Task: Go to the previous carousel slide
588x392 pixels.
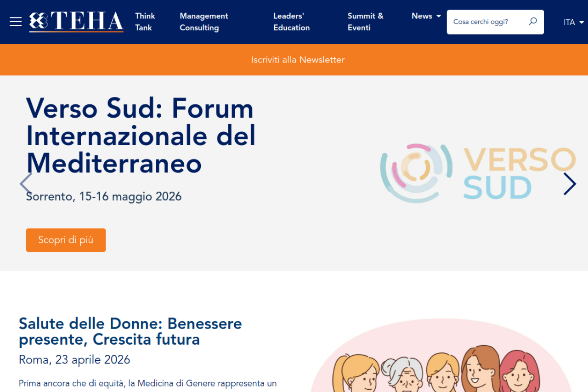Action: (26, 184)
